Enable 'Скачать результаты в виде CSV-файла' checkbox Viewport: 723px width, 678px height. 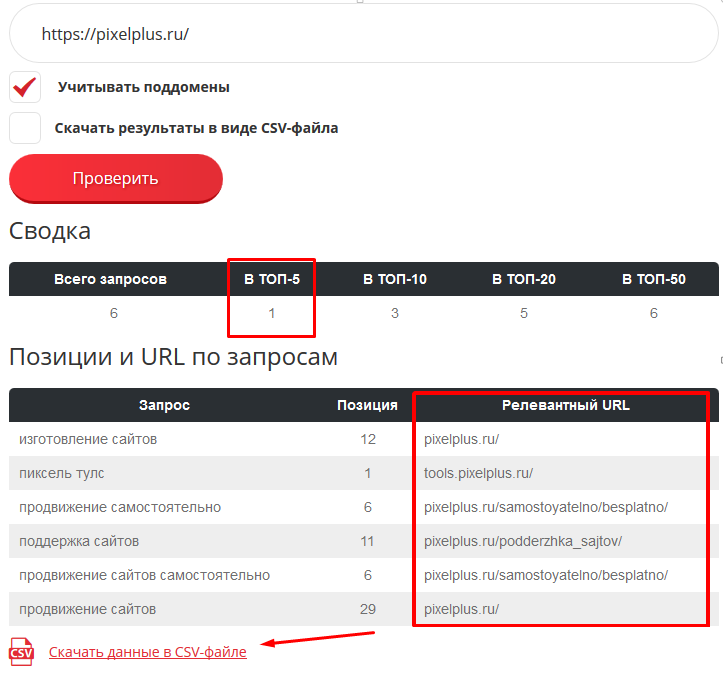[x=25, y=128]
